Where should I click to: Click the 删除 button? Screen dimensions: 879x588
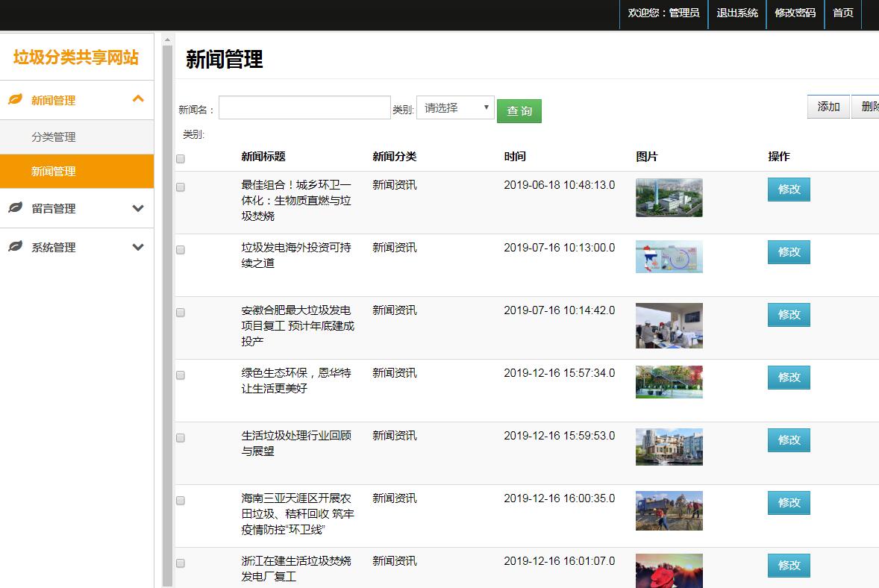(x=866, y=107)
